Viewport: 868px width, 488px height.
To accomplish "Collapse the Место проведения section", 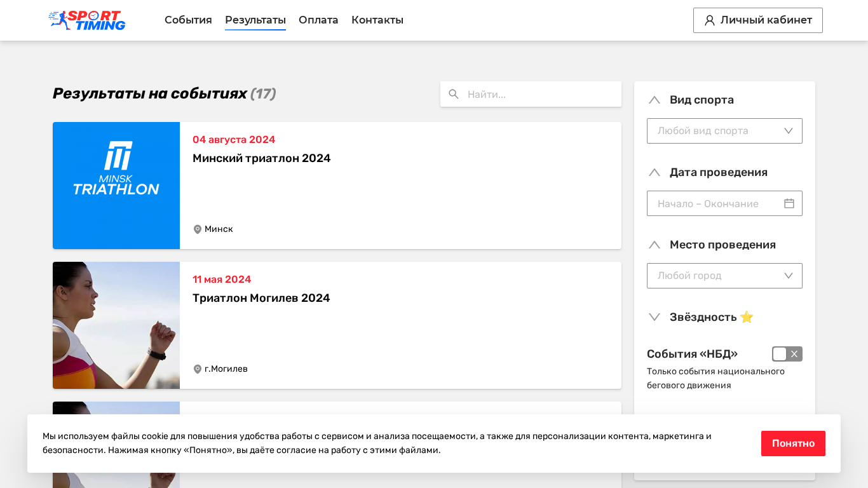I will (x=654, y=245).
